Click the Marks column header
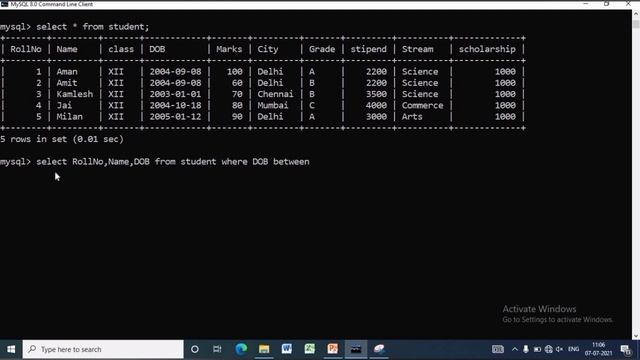The height and width of the screenshot is (360, 640). (x=229, y=49)
